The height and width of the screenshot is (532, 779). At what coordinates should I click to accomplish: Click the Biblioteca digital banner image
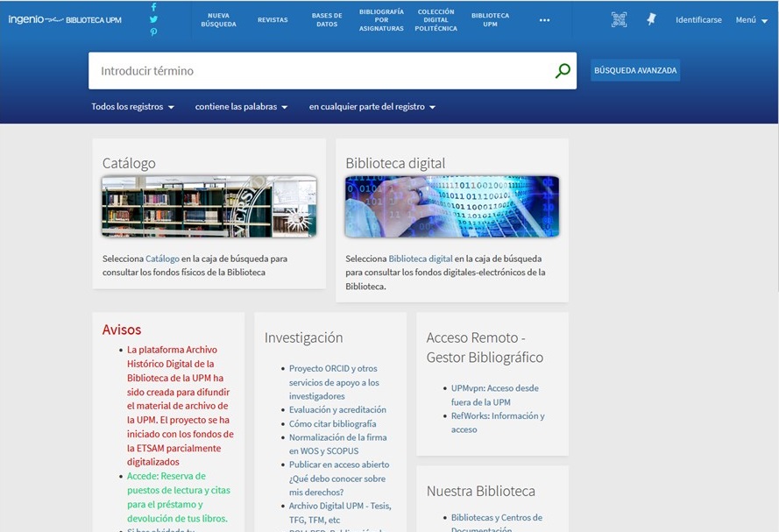(x=452, y=206)
